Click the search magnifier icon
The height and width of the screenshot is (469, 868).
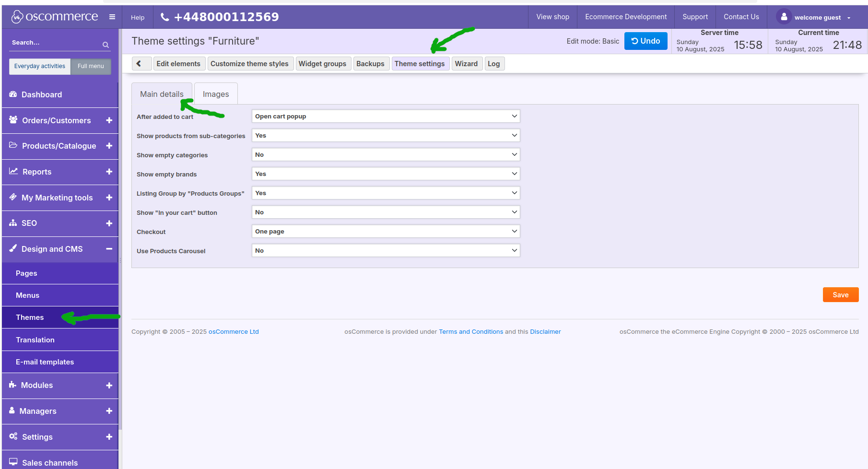(x=106, y=45)
